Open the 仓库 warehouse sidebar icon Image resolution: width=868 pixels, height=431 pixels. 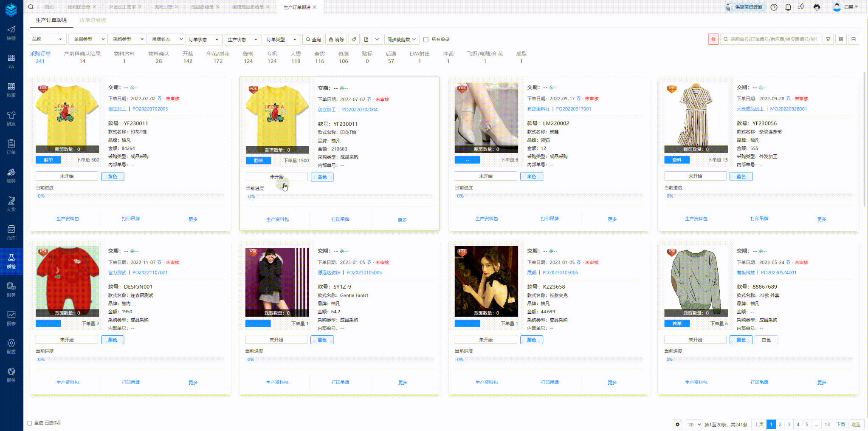pos(11,232)
